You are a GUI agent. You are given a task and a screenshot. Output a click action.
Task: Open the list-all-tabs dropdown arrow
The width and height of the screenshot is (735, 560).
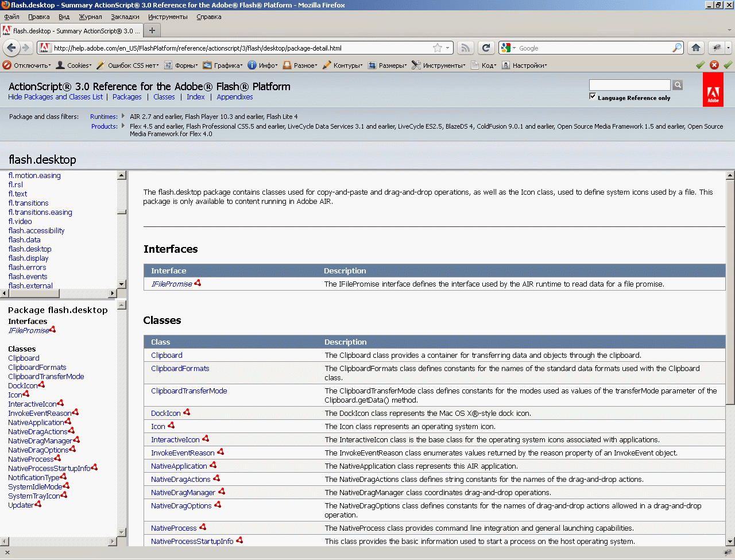pos(730,30)
